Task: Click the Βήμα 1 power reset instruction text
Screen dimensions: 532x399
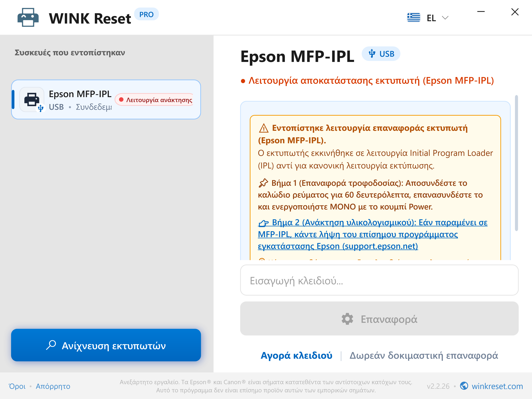Action: 370,195
